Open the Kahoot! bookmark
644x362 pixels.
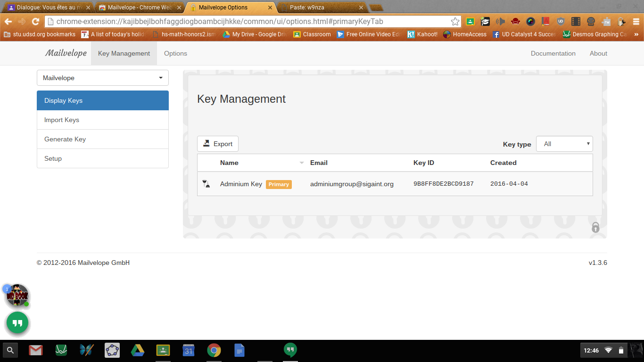pyautogui.click(x=422, y=34)
